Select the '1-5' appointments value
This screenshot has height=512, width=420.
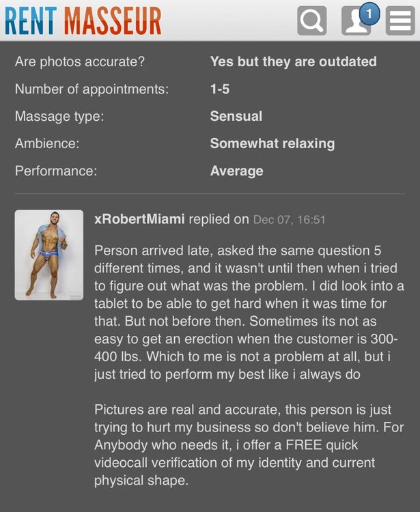[x=220, y=89]
